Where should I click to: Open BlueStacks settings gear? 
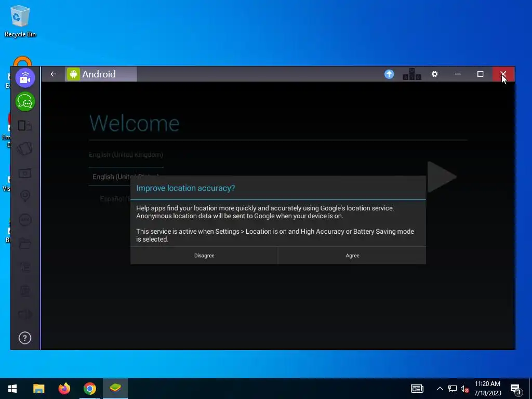[435, 74]
